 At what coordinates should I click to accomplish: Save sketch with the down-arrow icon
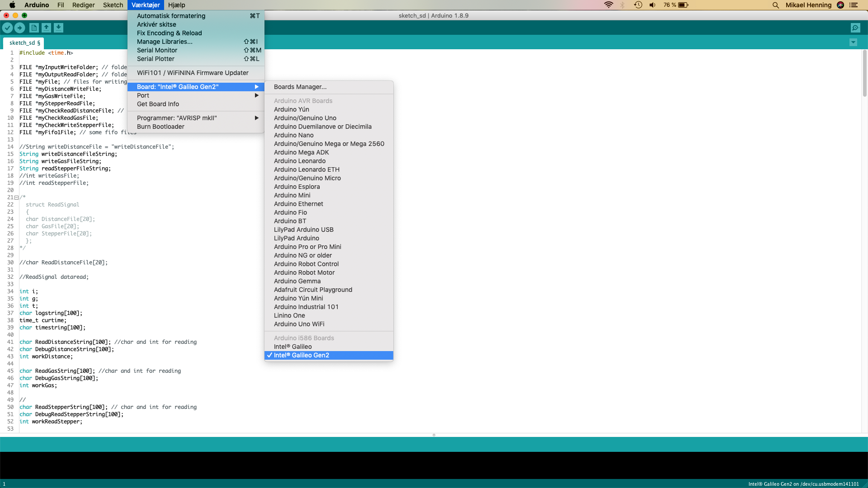pos(58,28)
